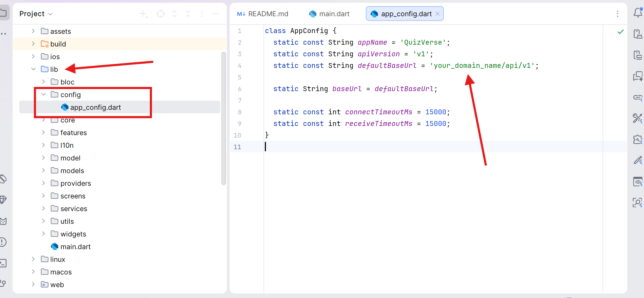Screen dimensions: 644x298
Task: Expand the models folder
Action: click(44, 170)
